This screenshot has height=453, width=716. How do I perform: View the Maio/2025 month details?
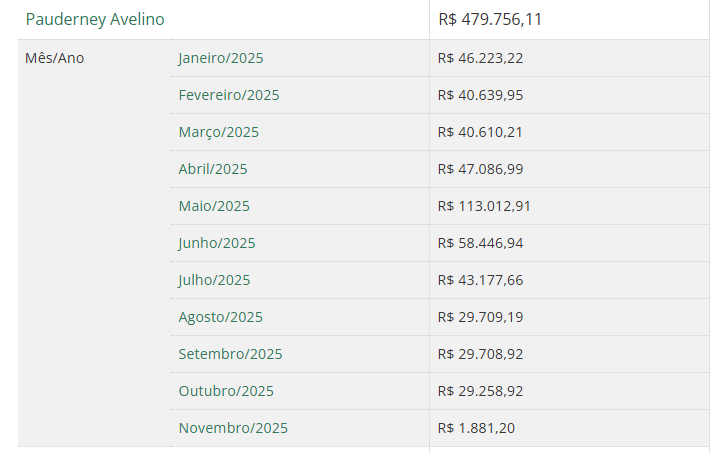tap(214, 206)
